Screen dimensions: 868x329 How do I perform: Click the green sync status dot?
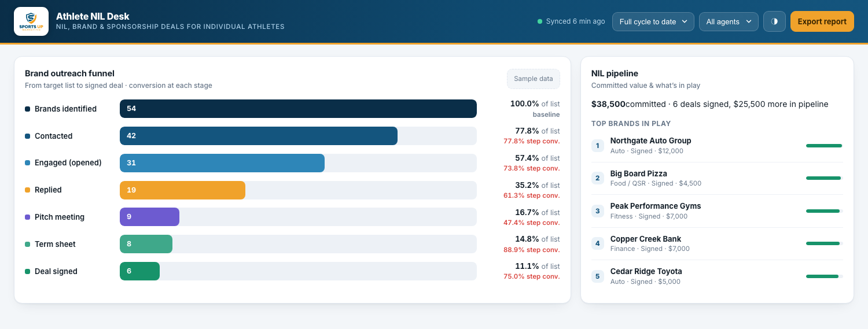point(540,21)
